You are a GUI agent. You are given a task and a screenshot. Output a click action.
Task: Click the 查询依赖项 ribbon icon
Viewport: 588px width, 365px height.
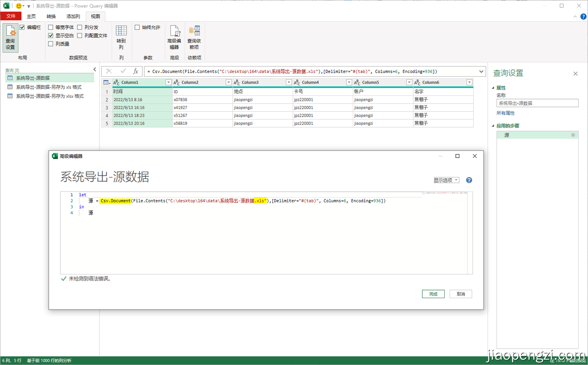pos(194,36)
